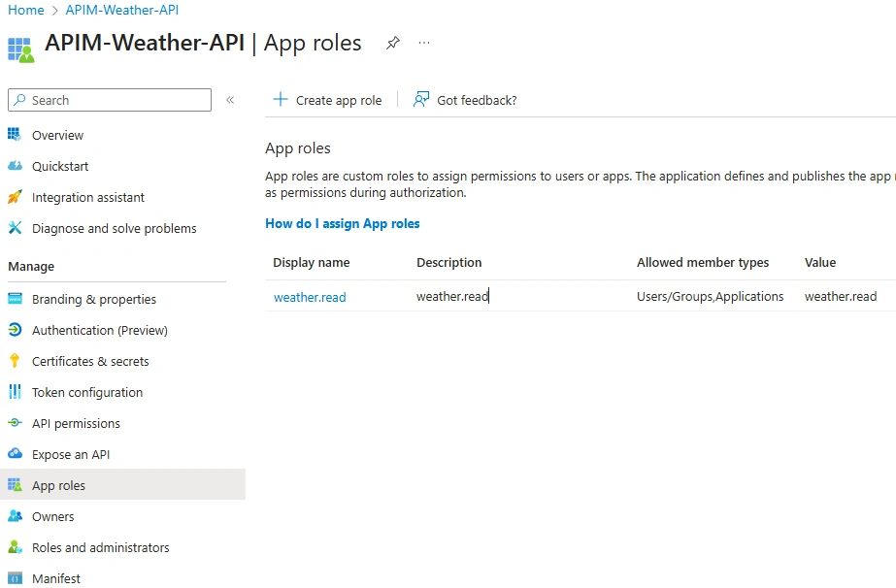Screen dimensions: 896x588
Task: Select Authentication (Preview)
Action: click(100, 330)
